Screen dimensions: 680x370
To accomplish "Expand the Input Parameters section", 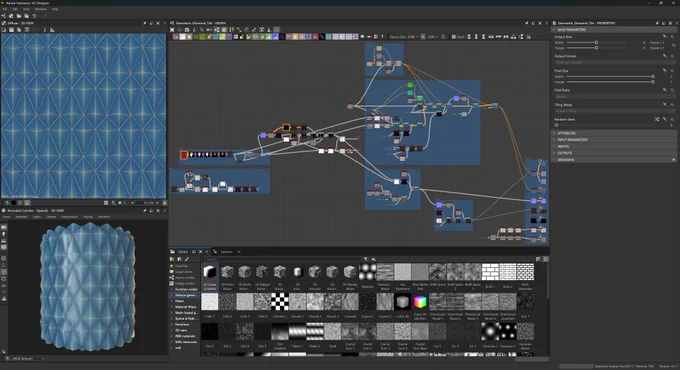I will 614,140.
